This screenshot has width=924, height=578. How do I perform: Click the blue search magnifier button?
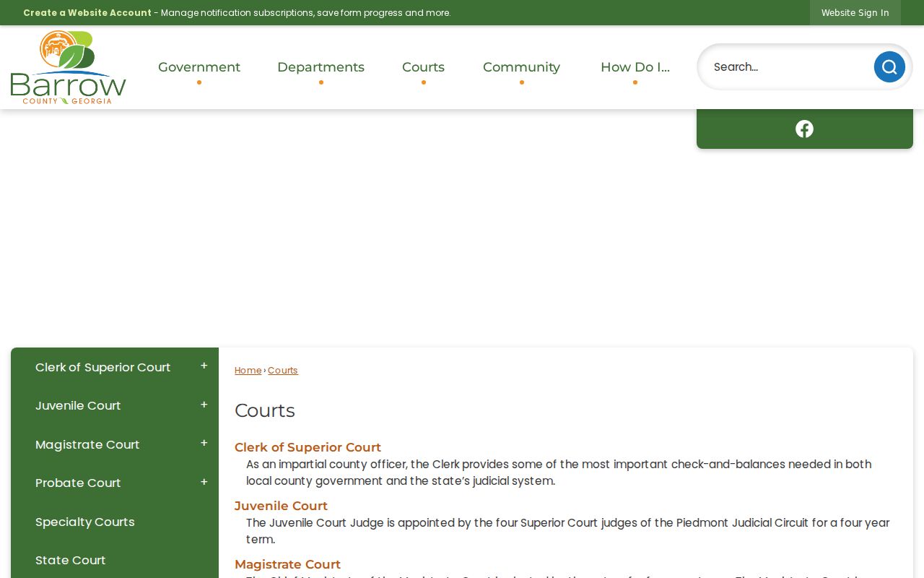(889, 67)
